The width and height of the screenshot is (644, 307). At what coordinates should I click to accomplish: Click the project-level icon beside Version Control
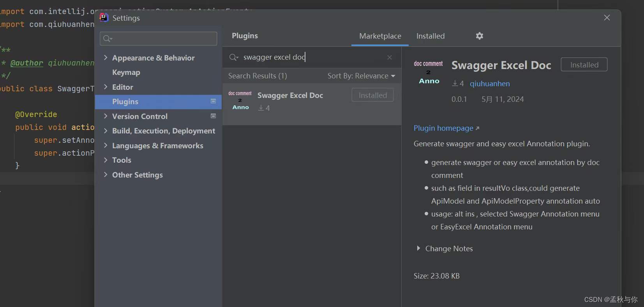click(x=213, y=116)
